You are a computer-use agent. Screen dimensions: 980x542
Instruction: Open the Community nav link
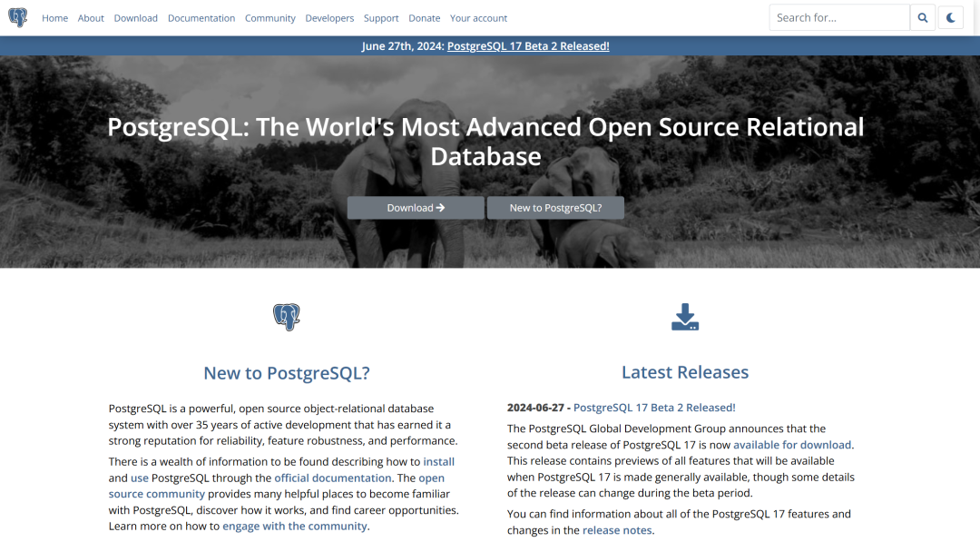(270, 18)
